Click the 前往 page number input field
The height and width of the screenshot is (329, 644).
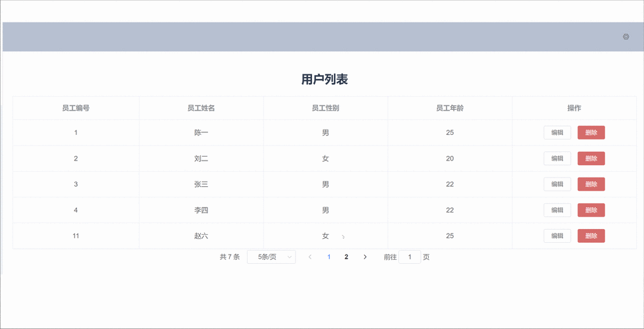click(410, 257)
